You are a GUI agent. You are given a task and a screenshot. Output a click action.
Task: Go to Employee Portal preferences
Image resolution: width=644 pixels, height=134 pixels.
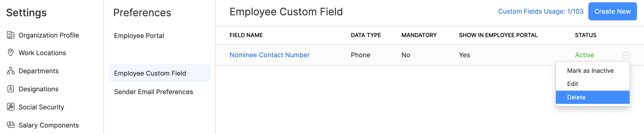coord(139,36)
